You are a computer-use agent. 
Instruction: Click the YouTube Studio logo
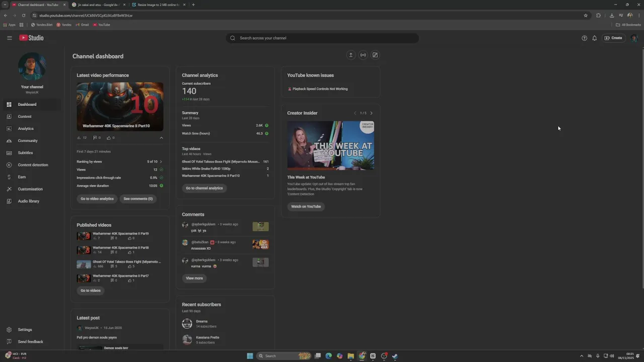pos(31,38)
